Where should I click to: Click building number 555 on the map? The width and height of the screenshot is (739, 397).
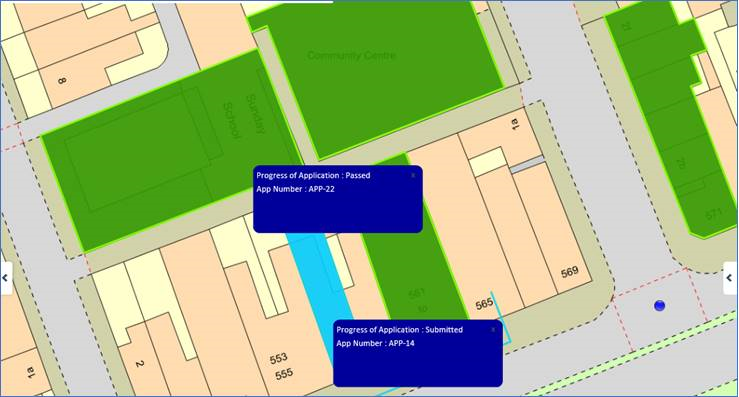284,374
